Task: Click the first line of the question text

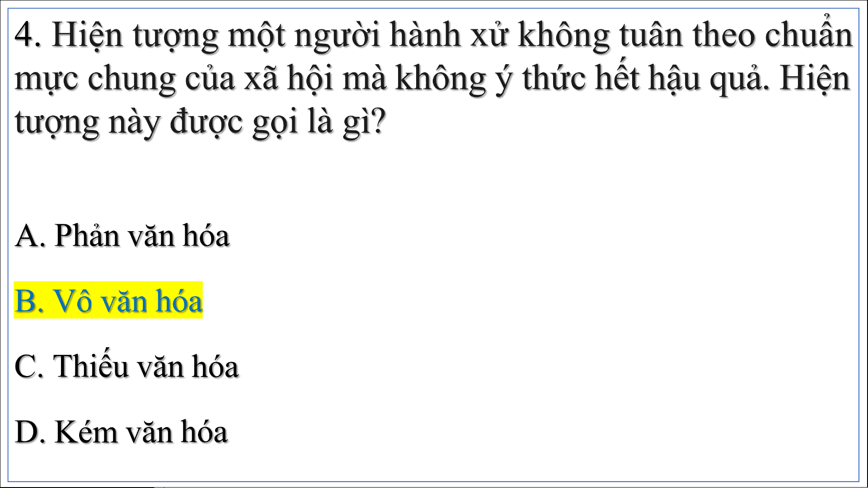Action: tap(434, 35)
